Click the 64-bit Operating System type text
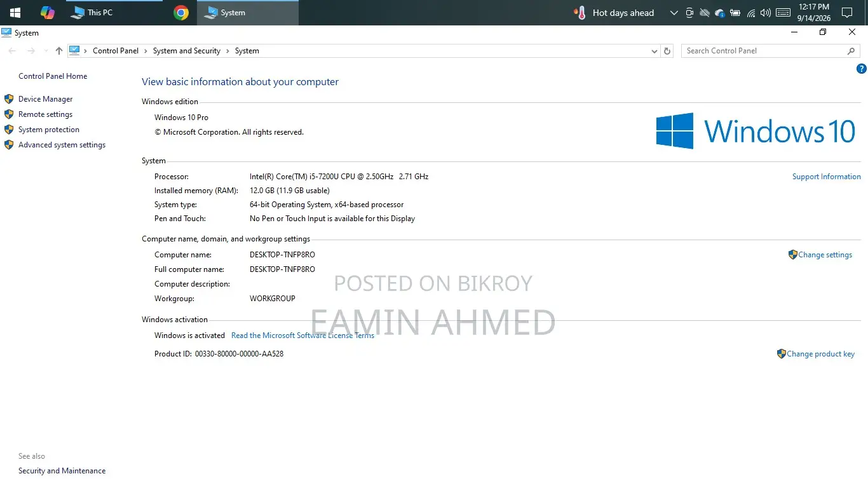The height and width of the screenshot is (488, 868). [327, 205]
